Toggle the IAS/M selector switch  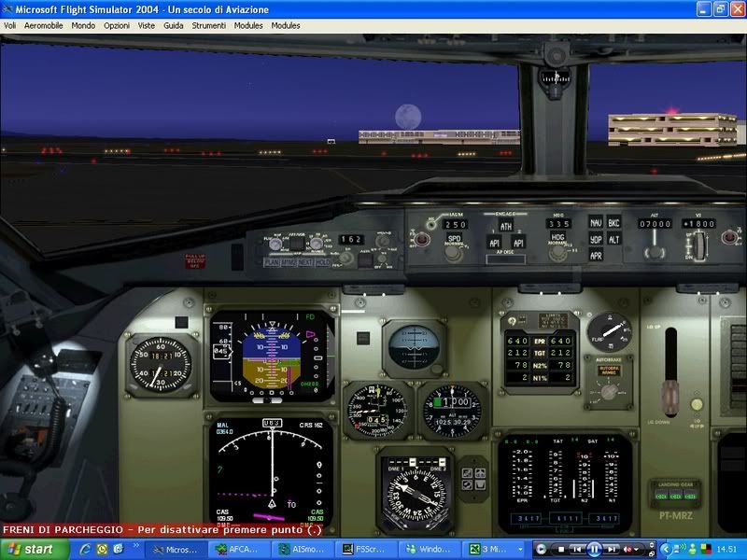(431, 224)
